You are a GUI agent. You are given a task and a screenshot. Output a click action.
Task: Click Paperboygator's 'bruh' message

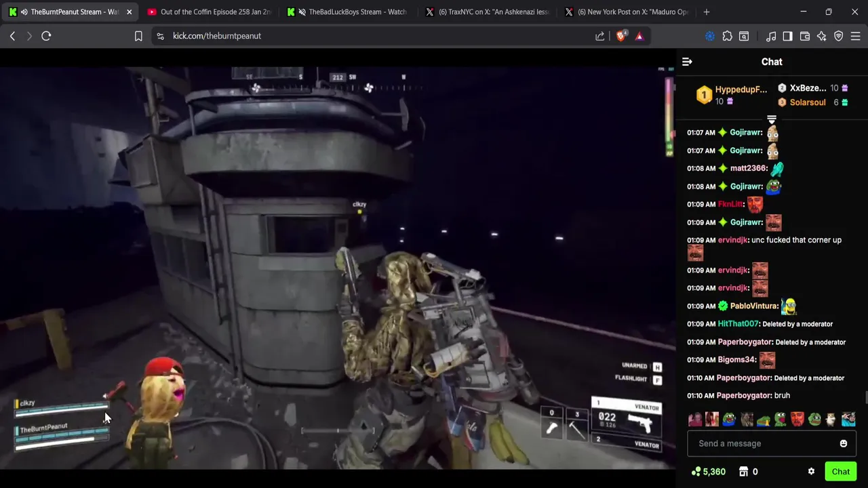click(x=782, y=396)
